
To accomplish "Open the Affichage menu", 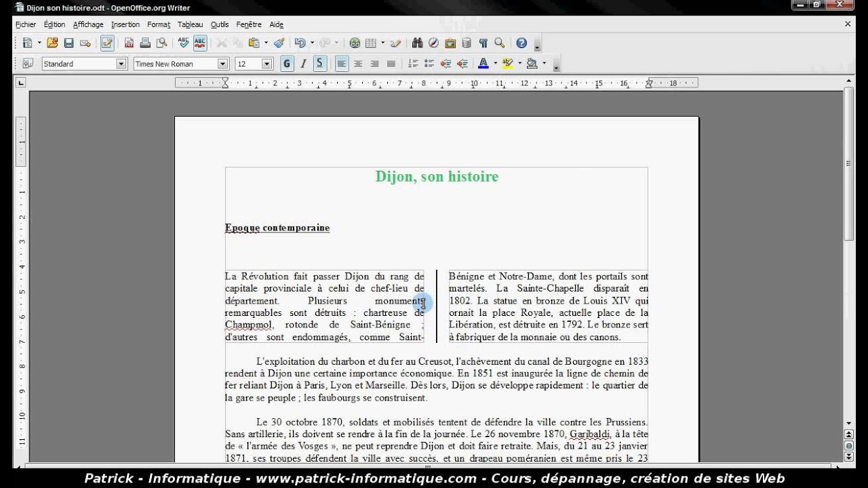I will tap(88, 24).
